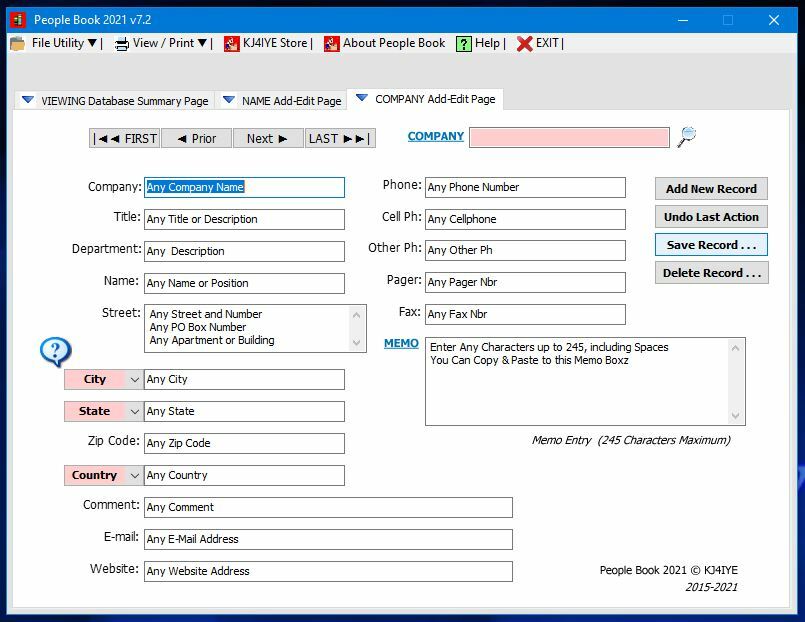Go to the Prior record
Image resolution: width=805 pixels, height=622 pixels.
click(x=197, y=139)
